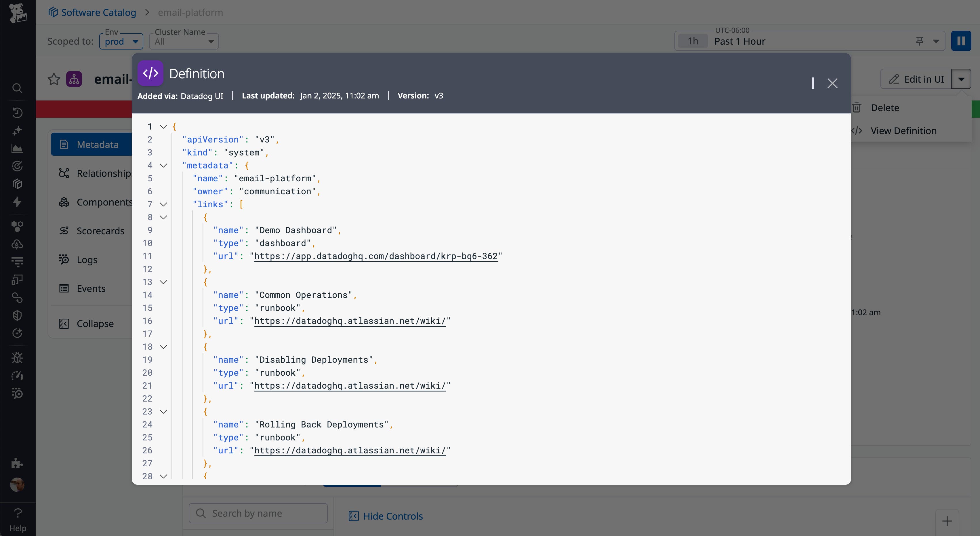The height and width of the screenshot is (536, 980).
Task: Type in the Search by name field
Action: [258, 513]
